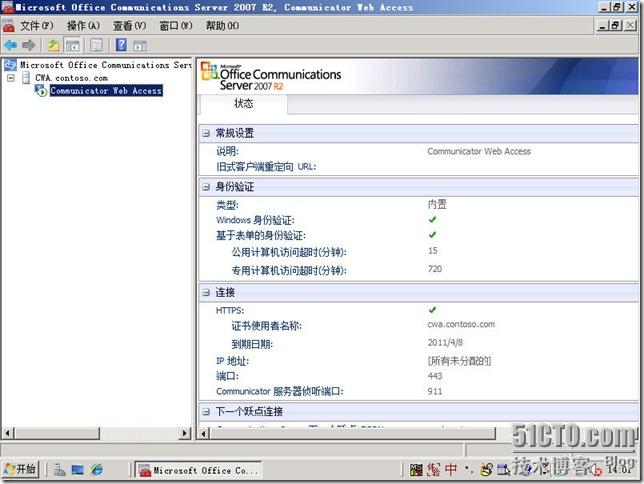Viewport: 644px width, 484px height.
Task: Click the port value 443
Action: (435, 376)
